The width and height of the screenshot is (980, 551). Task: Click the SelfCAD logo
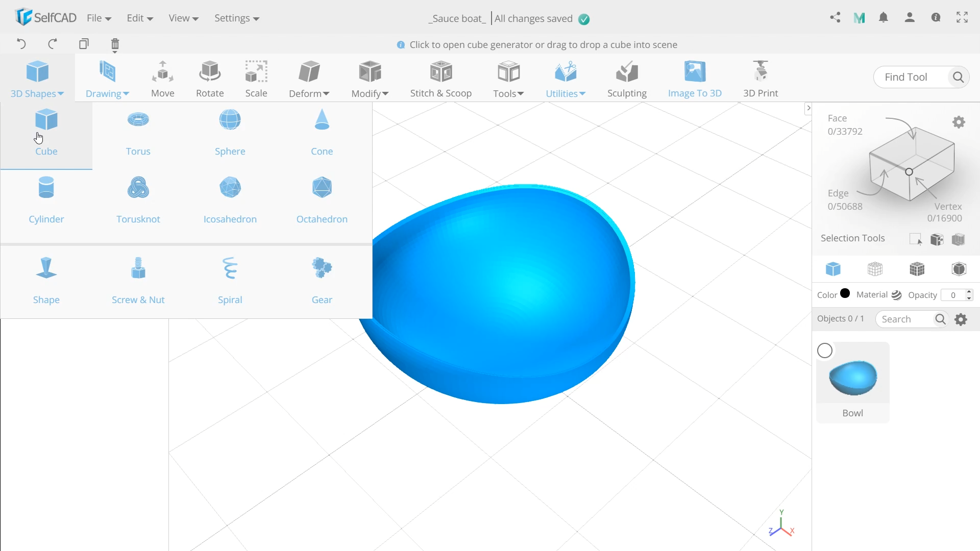(46, 17)
